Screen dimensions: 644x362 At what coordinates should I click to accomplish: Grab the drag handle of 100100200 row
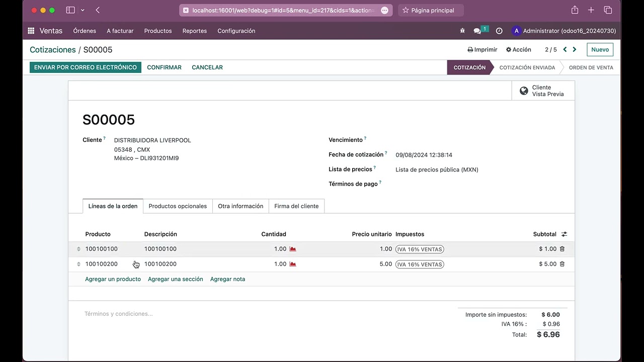78,264
